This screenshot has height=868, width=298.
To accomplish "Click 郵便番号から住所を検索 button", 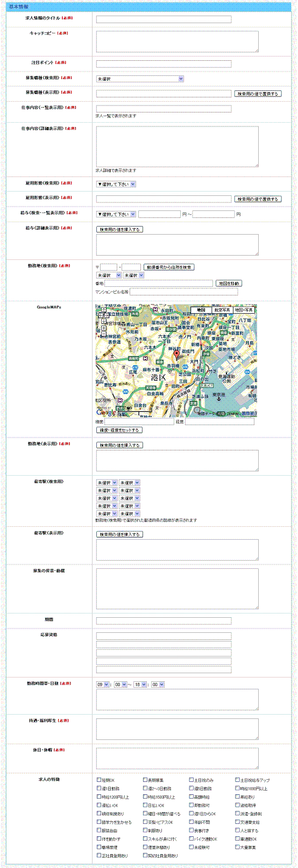I will [x=169, y=267].
